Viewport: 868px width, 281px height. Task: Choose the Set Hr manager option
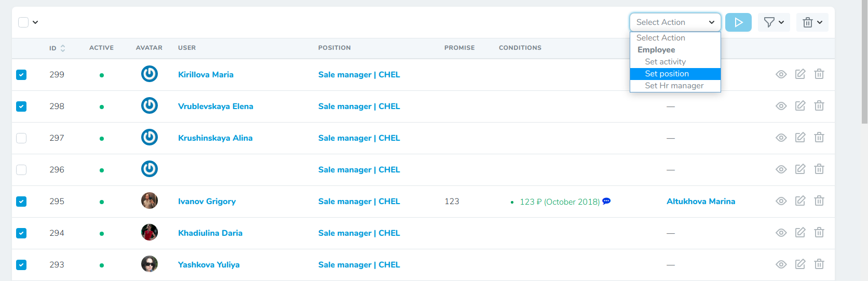click(674, 86)
